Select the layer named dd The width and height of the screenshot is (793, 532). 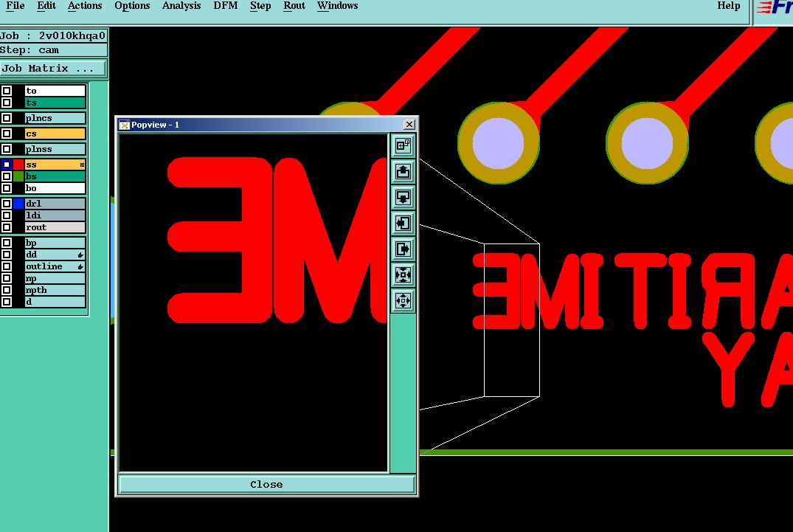[55, 255]
